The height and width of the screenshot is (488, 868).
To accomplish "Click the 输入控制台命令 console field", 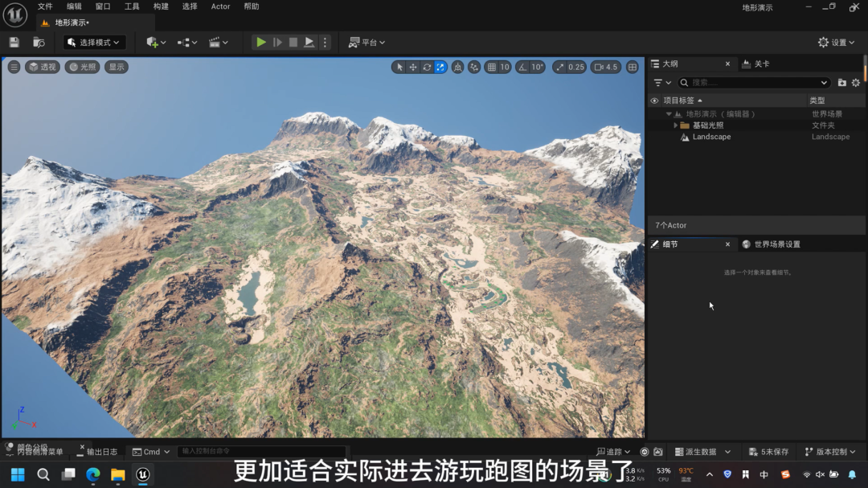I will click(261, 452).
